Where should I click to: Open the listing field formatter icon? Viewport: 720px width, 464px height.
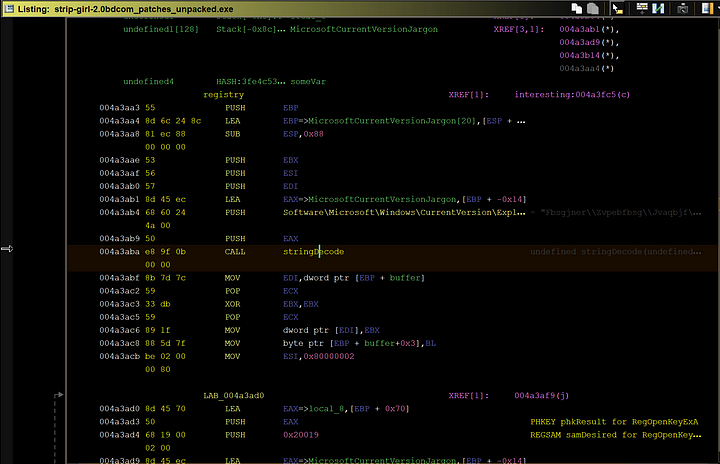pyautogui.click(x=642, y=8)
